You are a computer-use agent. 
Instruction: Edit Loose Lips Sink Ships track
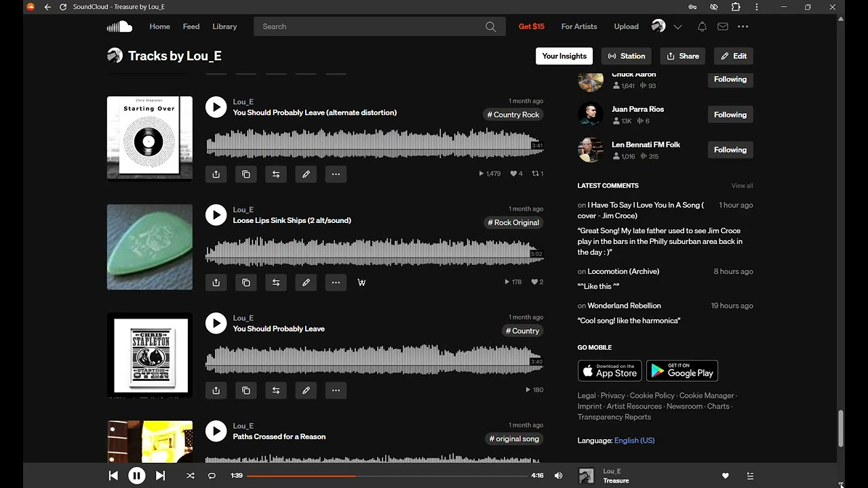(x=306, y=282)
